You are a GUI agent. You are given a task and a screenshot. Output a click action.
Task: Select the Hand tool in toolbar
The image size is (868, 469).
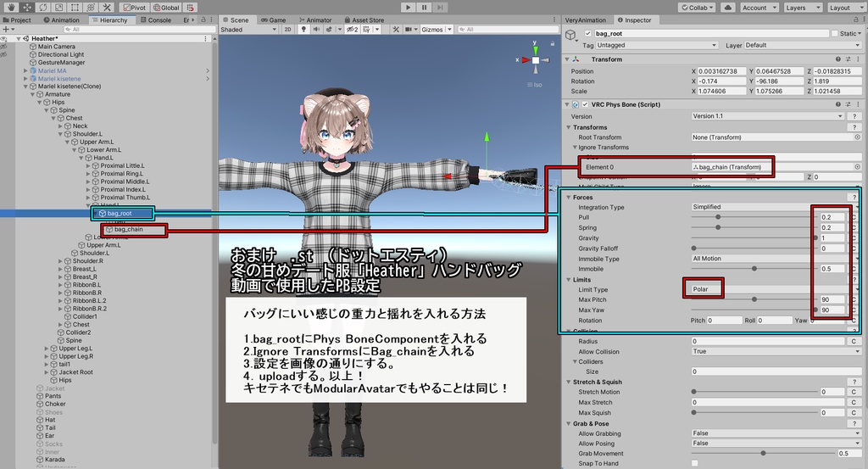click(x=11, y=7)
